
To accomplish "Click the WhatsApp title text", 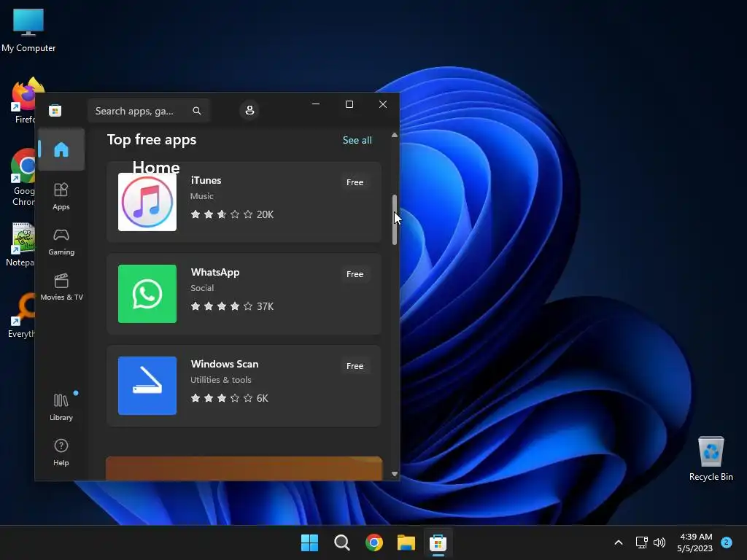I will [215, 273].
